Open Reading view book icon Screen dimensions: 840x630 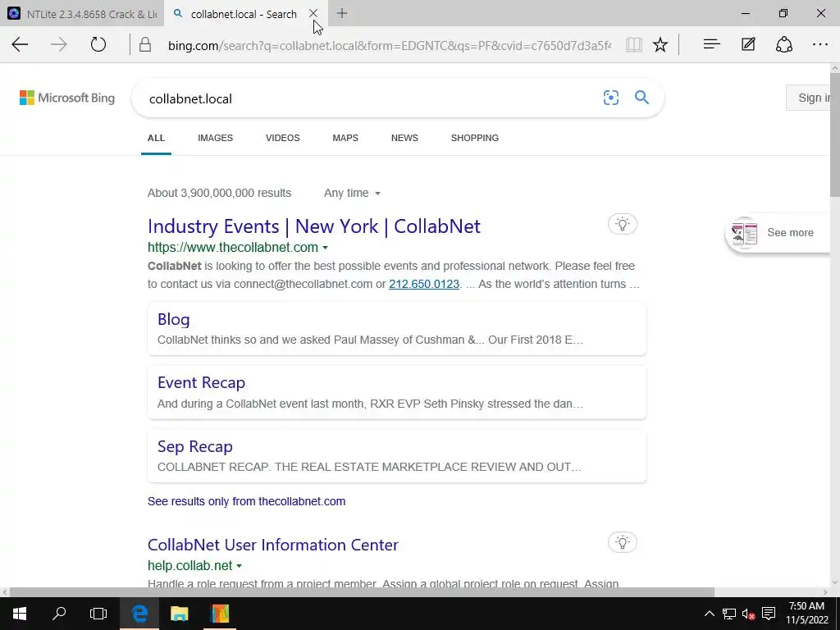[634, 45]
